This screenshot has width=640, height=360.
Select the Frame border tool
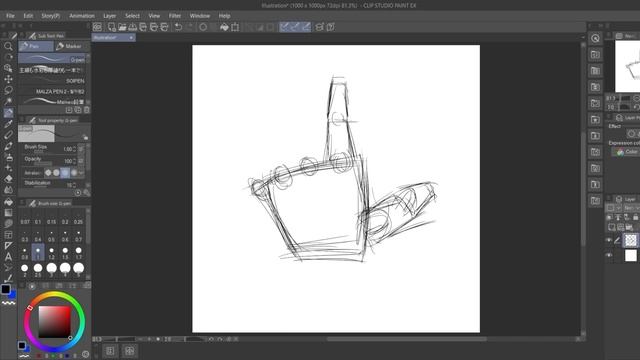[8, 235]
